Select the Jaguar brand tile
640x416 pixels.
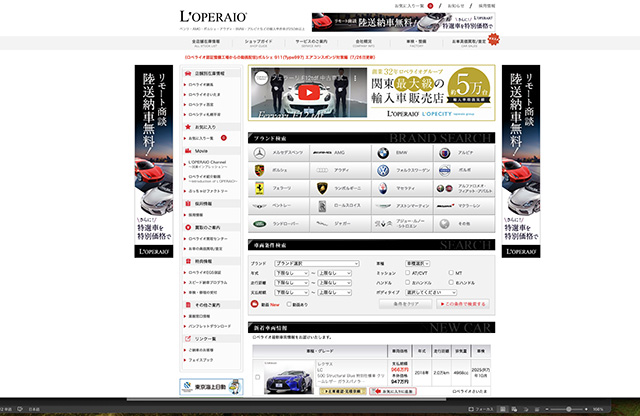[340, 224]
